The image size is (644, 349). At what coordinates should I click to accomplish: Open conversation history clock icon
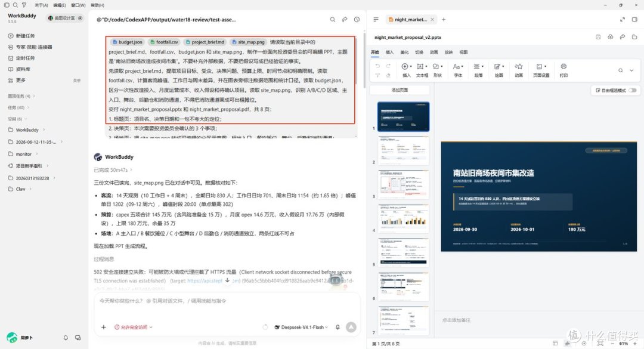[x=357, y=19]
